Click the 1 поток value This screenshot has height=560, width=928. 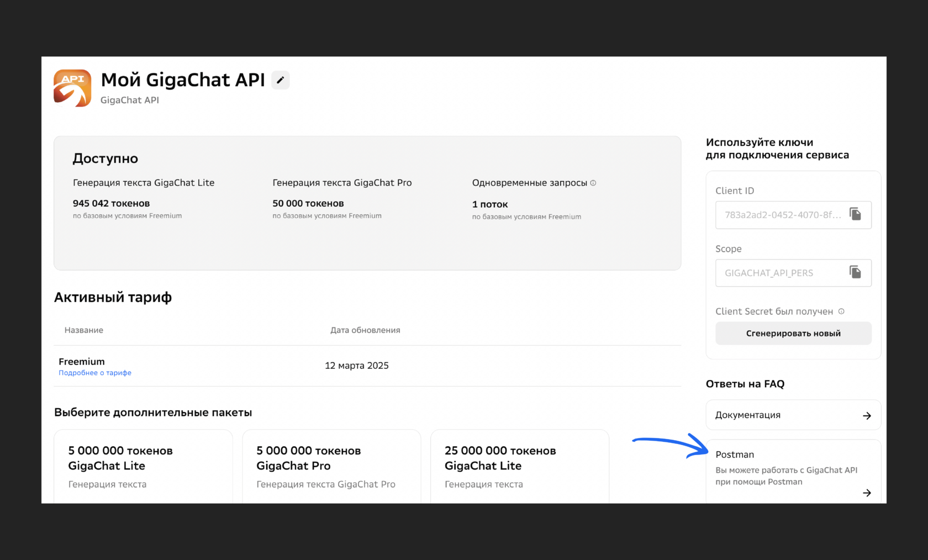click(x=490, y=204)
